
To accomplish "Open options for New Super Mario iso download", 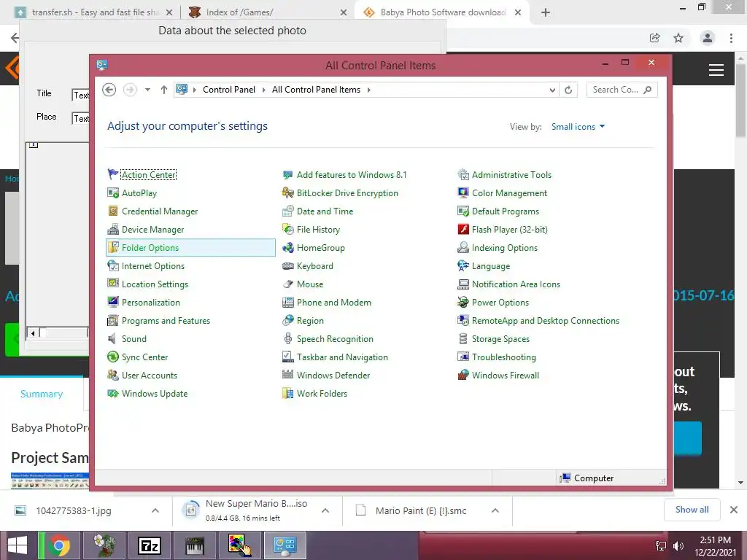I will coord(325,510).
